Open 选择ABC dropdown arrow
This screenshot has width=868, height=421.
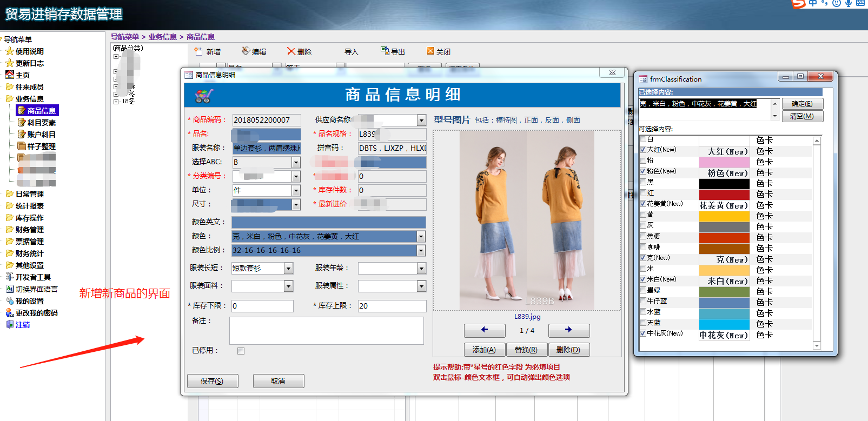pos(296,162)
